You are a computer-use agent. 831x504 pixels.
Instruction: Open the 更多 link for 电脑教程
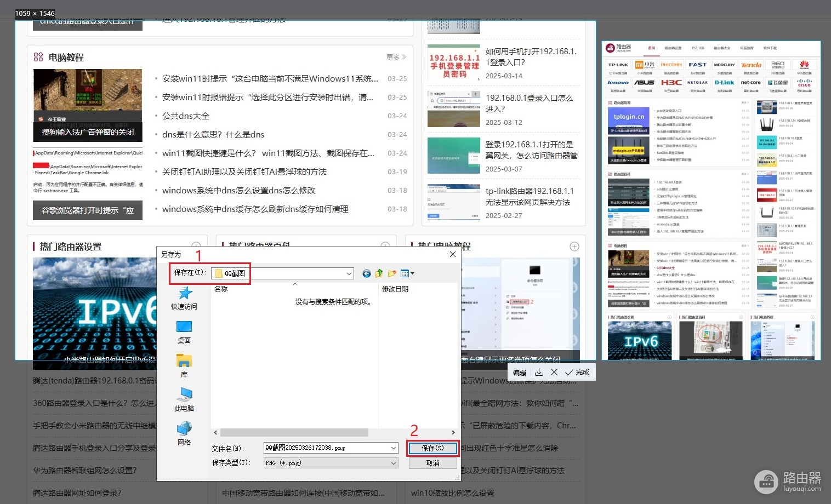396,57
